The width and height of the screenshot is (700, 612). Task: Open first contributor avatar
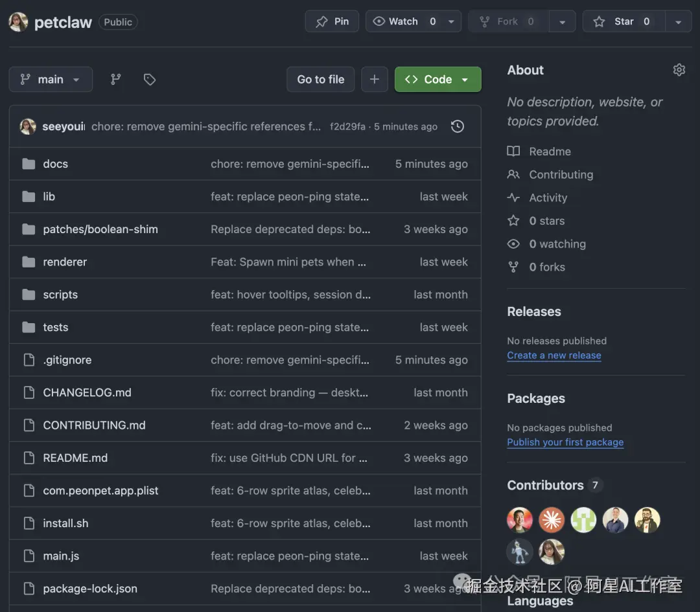point(520,519)
